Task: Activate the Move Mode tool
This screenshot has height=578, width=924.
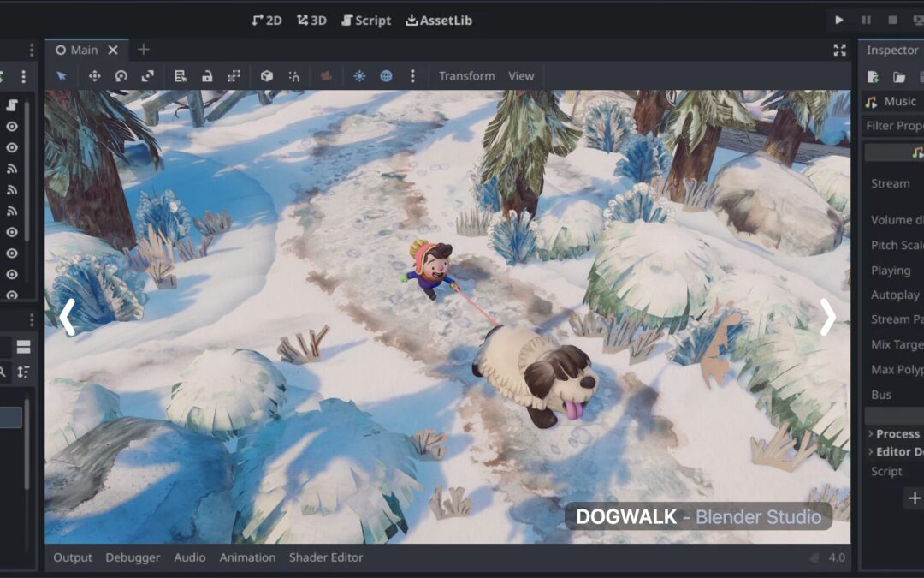Action: pos(94,76)
